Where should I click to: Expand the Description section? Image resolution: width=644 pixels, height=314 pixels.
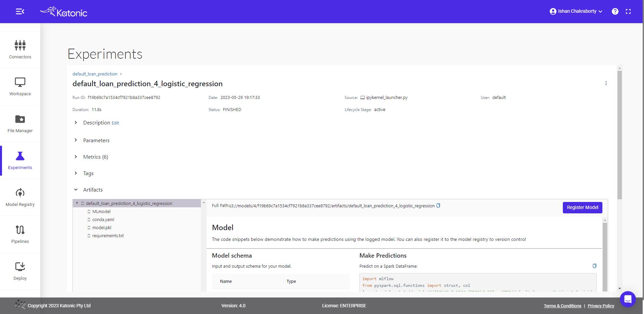pyautogui.click(x=76, y=122)
